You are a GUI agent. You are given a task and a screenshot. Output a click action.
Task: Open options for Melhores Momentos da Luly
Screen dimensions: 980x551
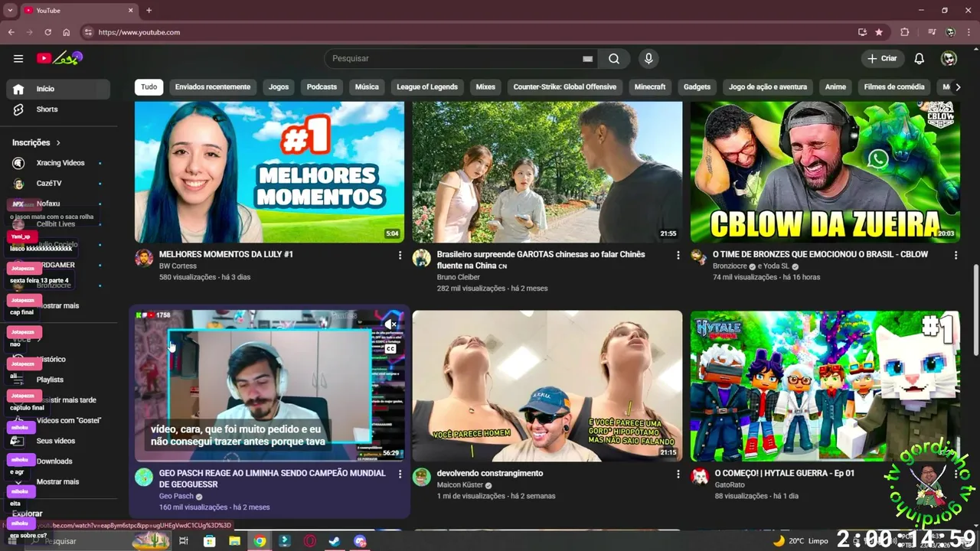point(400,255)
